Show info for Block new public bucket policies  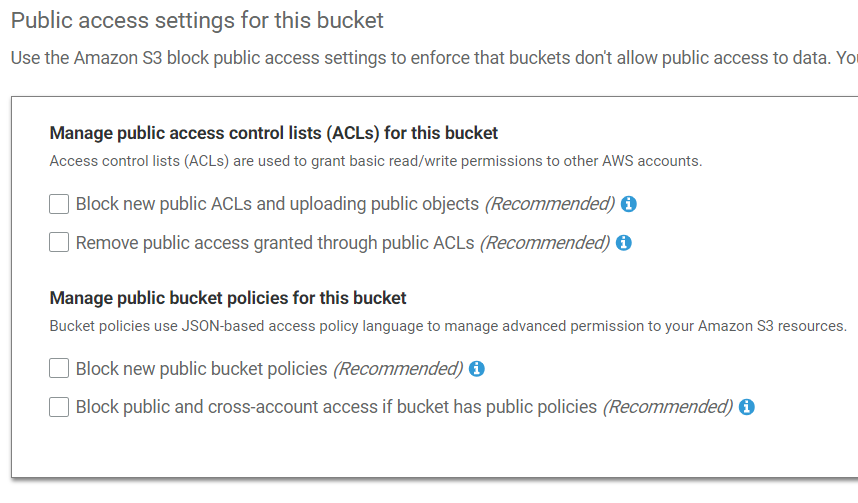coord(477,369)
